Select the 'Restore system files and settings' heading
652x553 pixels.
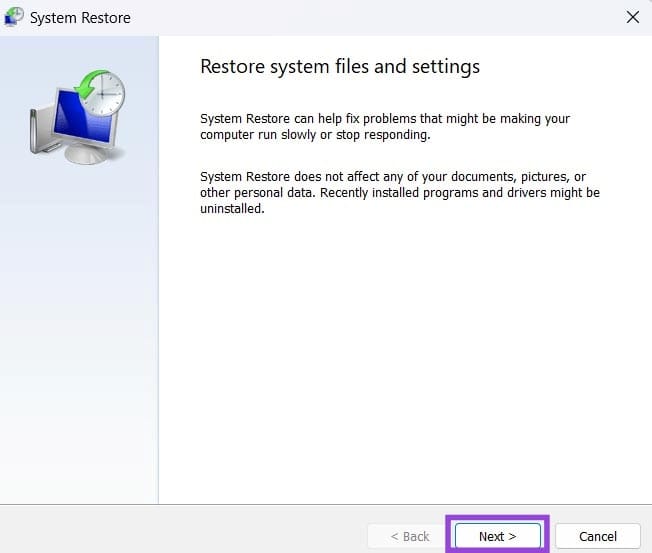[x=340, y=67]
